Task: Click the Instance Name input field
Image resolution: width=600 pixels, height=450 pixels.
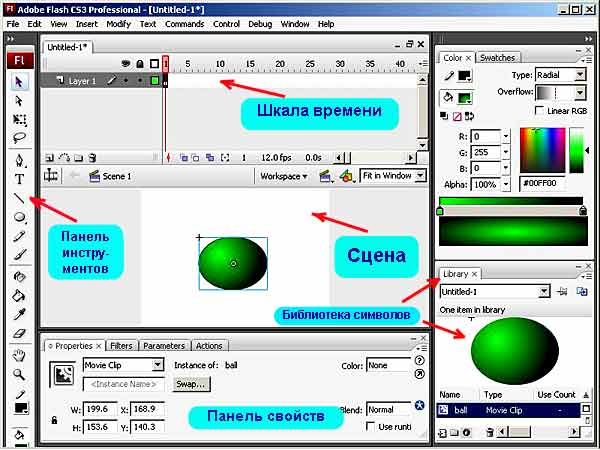Action: (124, 384)
